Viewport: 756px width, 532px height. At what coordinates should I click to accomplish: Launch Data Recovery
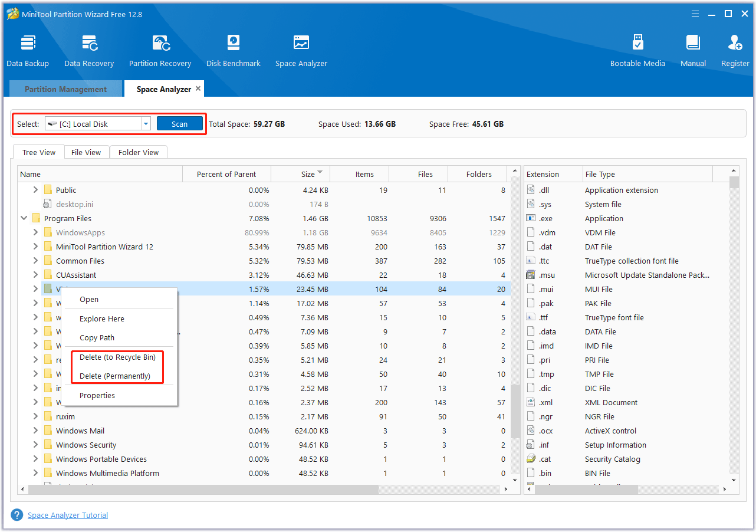[88, 49]
